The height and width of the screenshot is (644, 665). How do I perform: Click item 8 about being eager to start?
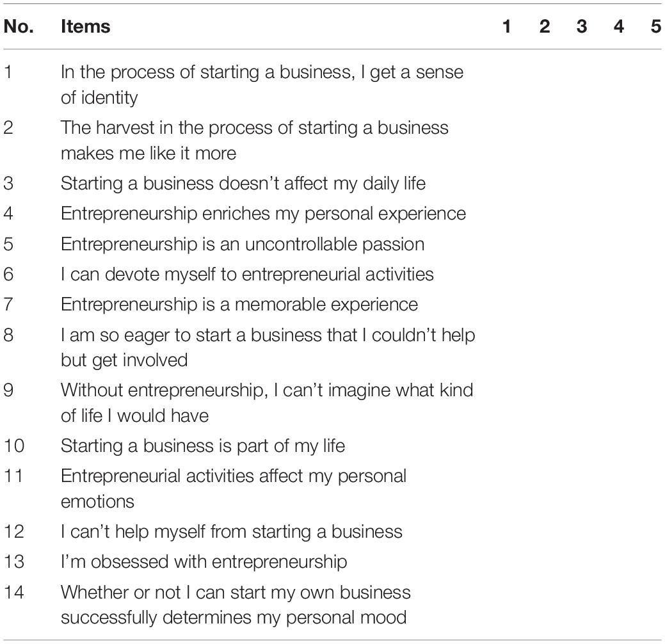pos(268,348)
